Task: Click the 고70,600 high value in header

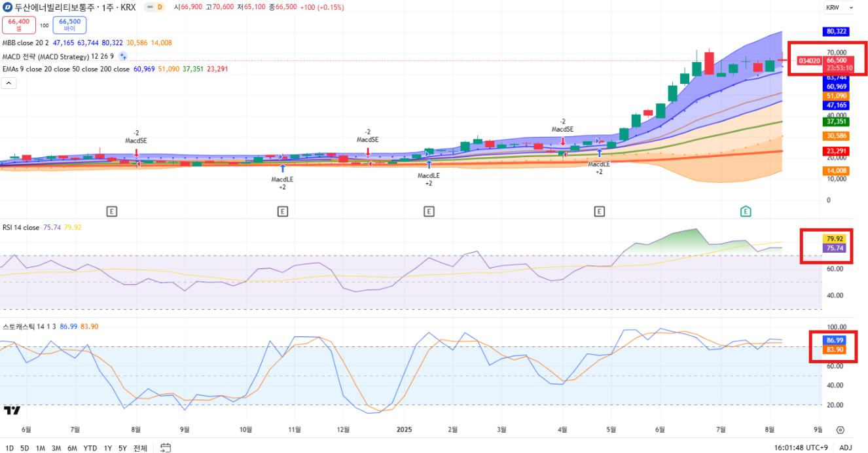Action: coord(219,7)
